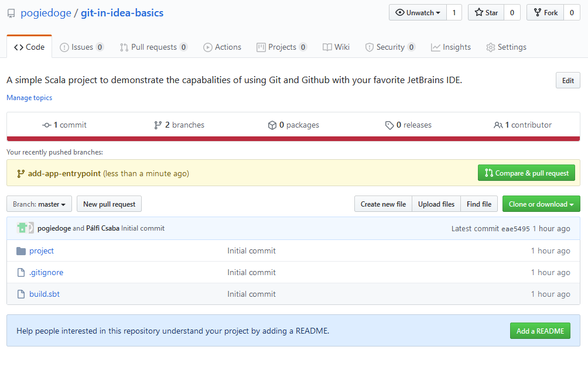Click the branch icon beside 2 branches
This screenshot has width=588, height=367.
158,125
